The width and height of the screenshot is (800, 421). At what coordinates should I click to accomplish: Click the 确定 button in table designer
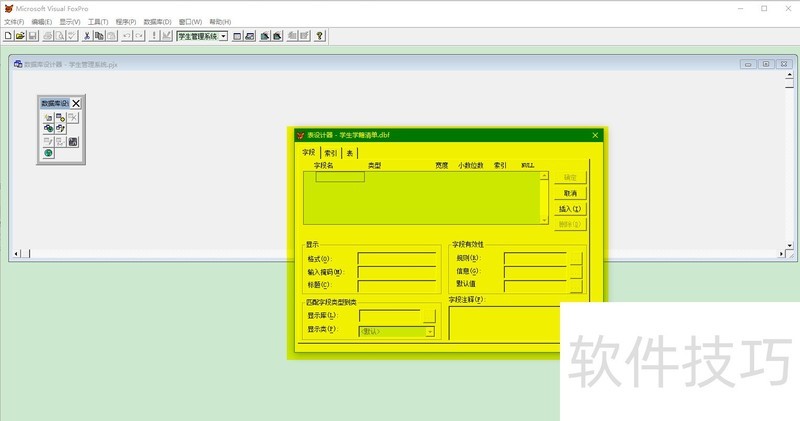570,178
